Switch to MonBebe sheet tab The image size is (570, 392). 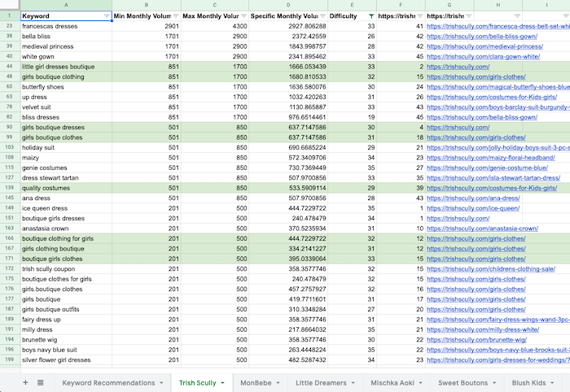pyautogui.click(x=256, y=383)
